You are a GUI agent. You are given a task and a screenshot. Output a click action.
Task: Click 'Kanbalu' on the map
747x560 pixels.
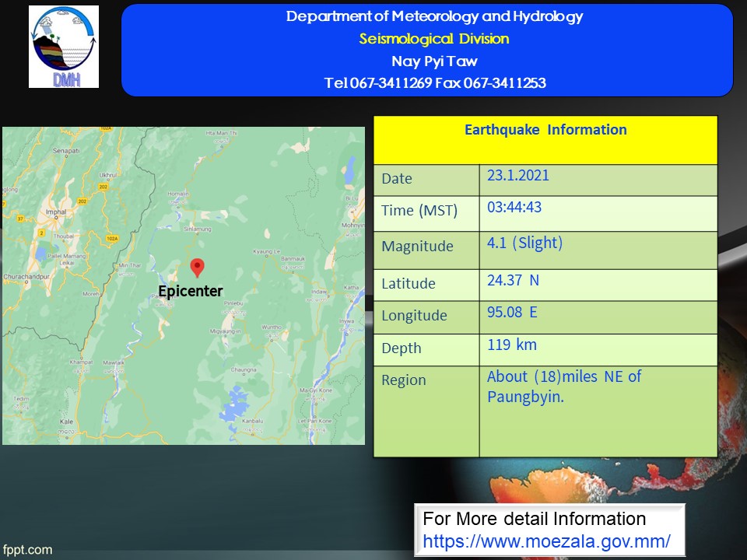252,421
